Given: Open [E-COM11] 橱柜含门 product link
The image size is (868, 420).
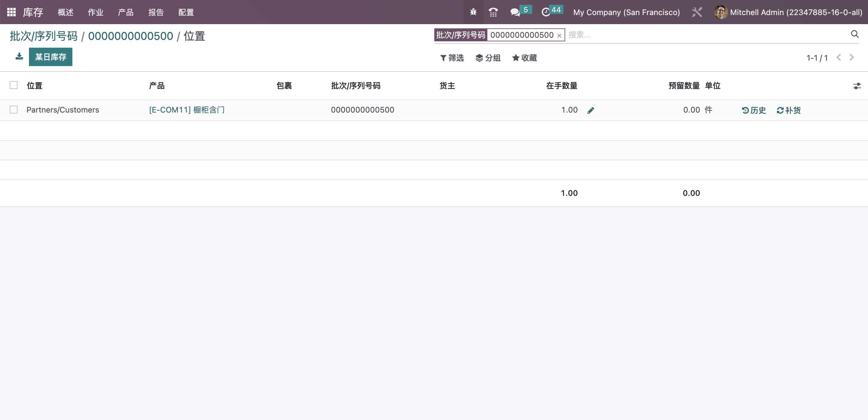Looking at the screenshot, I should [187, 110].
